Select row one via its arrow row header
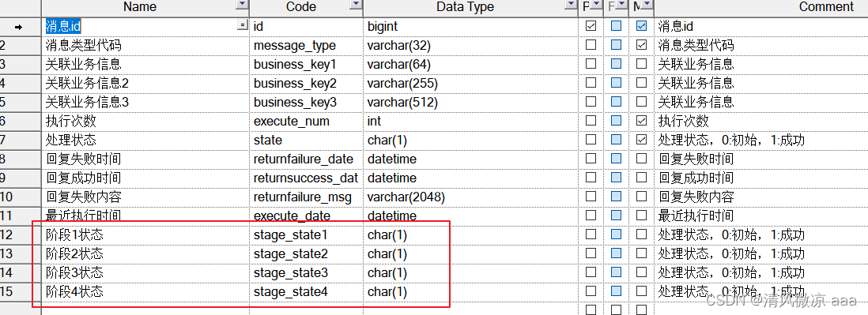Viewport: 868px width, 315px height. pyautogui.click(x=21, y=26)
